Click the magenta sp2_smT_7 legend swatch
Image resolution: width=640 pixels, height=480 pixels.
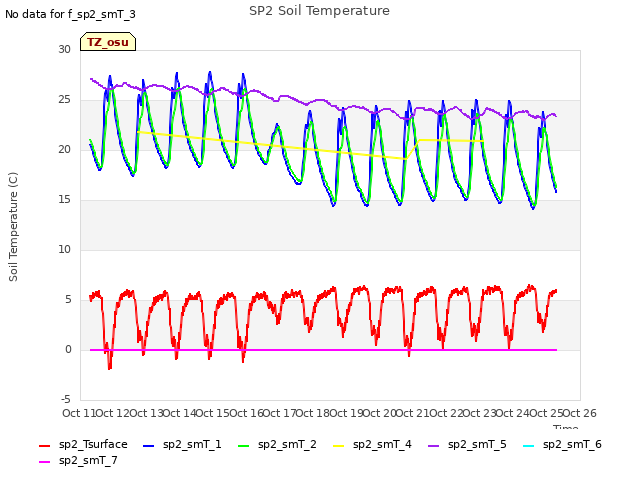44,462
